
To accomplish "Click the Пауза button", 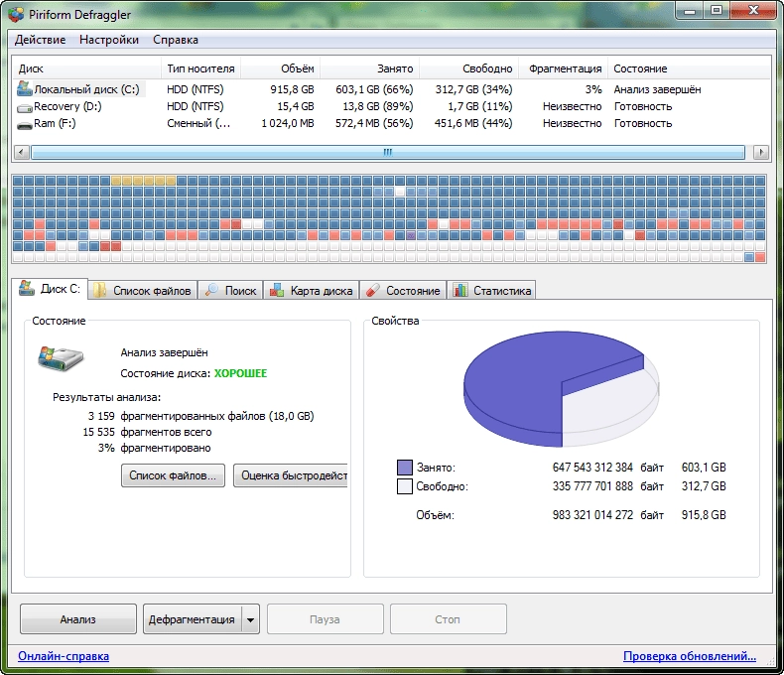I will (325, 619).
